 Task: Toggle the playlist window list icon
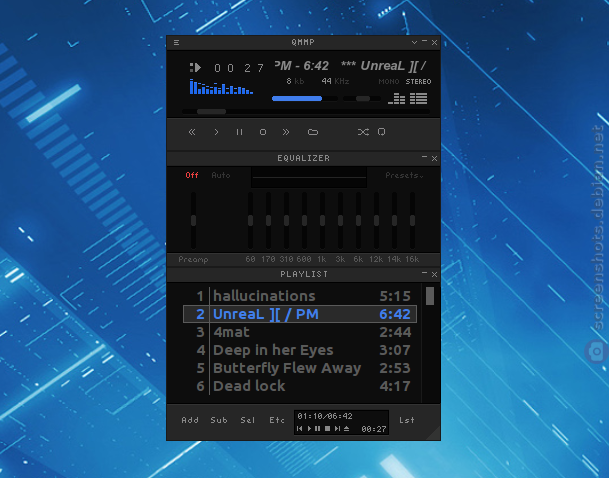pyautogui.click(x=418, y=98)
